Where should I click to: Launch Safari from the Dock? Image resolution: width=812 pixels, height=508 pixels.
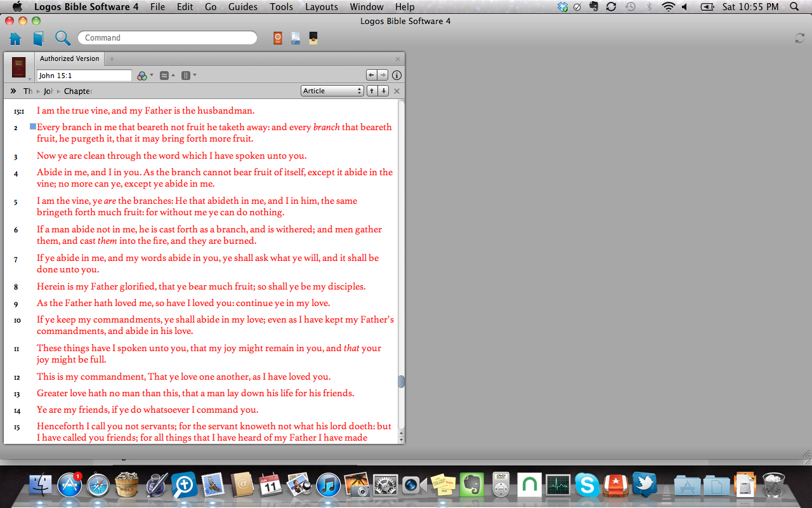pos(98,486)
